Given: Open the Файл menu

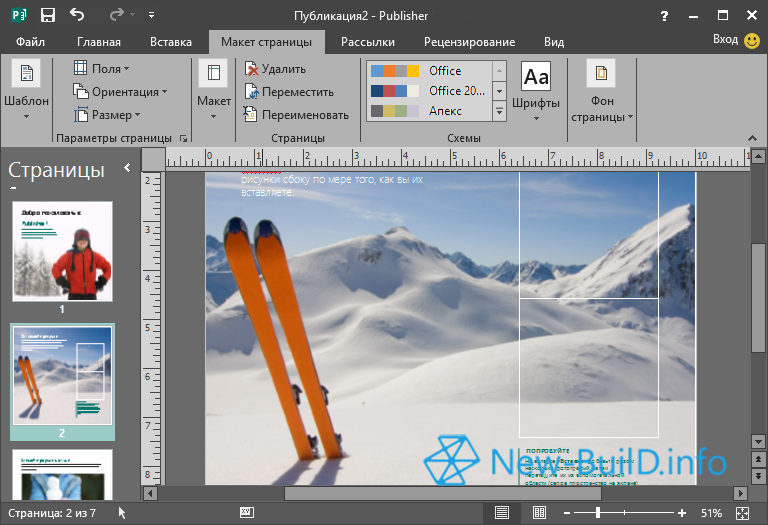Looking at the screenshot, I should point(30,42).
